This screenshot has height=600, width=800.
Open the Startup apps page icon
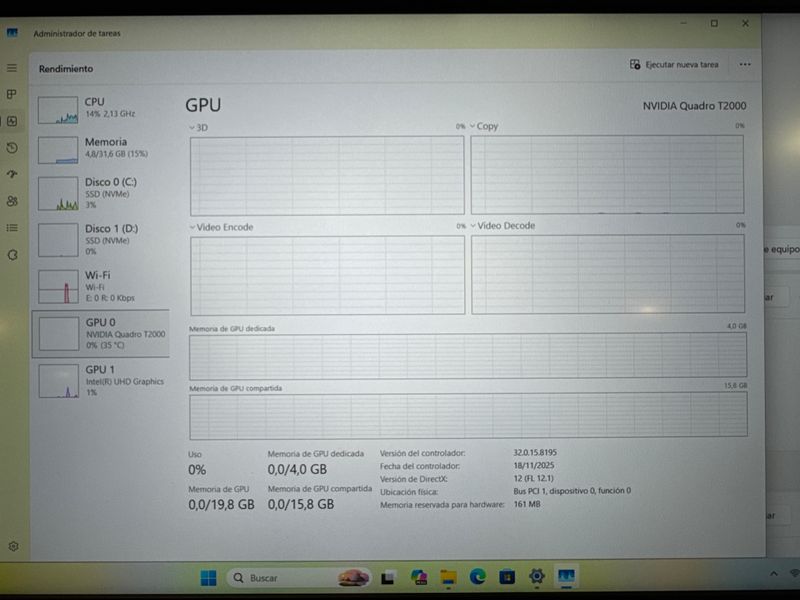point(12,174)
